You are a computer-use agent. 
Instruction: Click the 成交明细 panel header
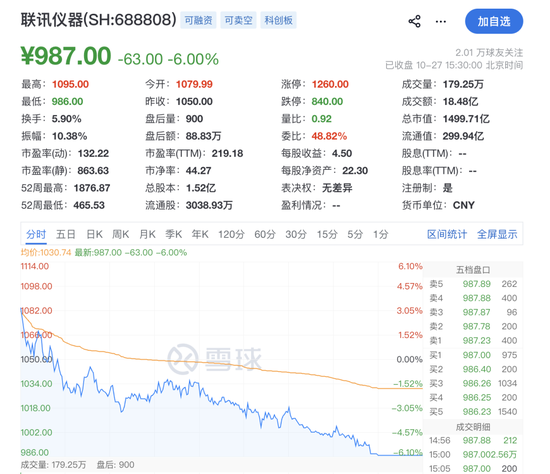click(x=473, y=427)
